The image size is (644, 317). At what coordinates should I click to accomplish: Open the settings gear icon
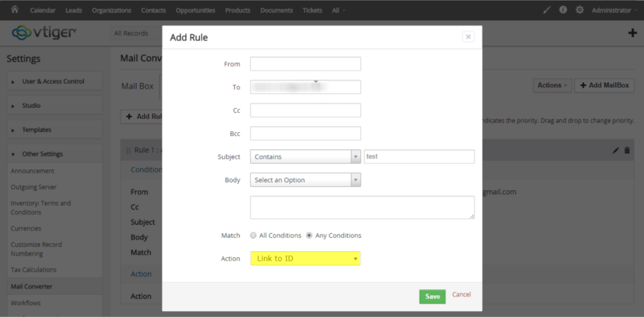coord(580,10)
